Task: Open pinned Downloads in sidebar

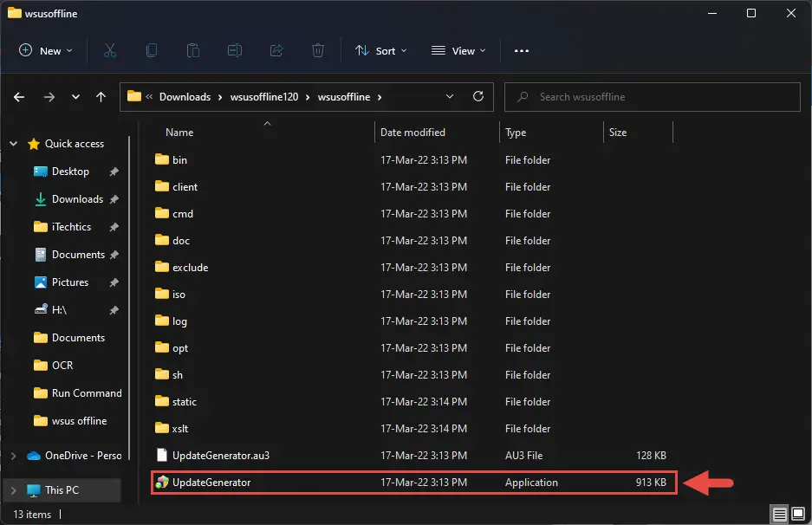Action: pyautogui.click(x=78, y=199)
